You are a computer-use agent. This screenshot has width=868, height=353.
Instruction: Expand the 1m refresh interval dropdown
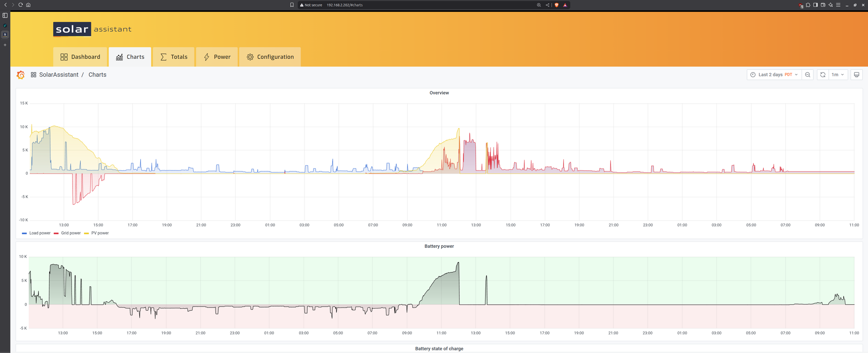coord(837,75)
